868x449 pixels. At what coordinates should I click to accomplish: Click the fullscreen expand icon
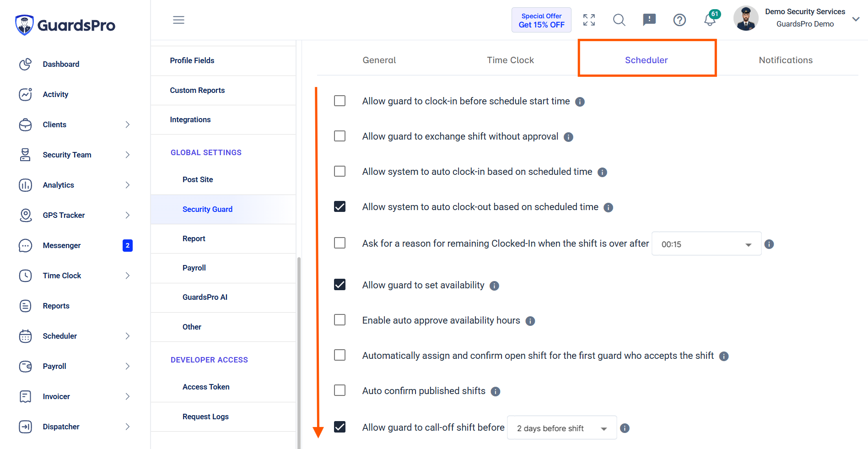click(589, 20)
